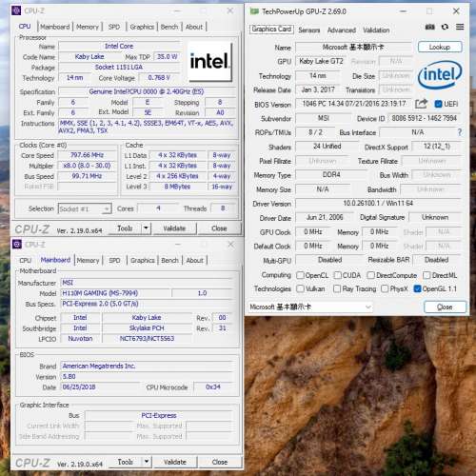Switch to CPU tab in bottom CPU-Z
This screenshot has width=476, height=476.
click(x=26, y=261)
